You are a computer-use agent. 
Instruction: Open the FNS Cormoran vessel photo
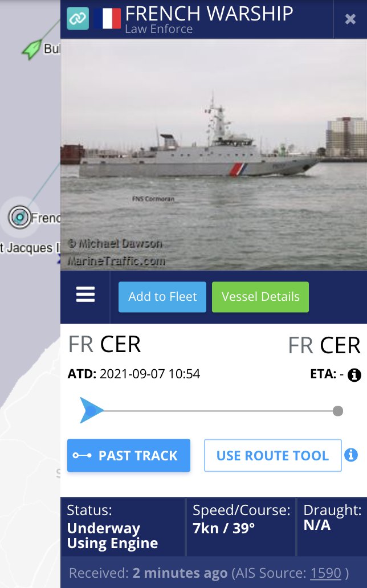(x=214, y=154)
